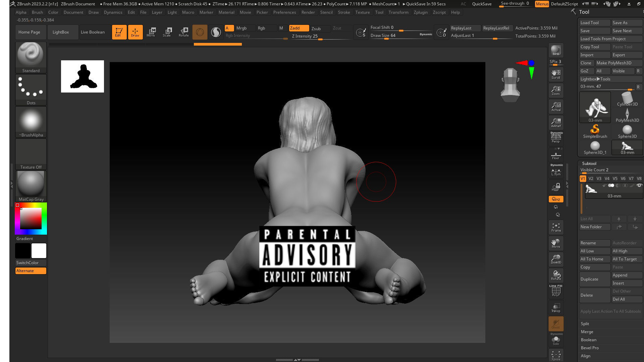Click the Frame mesh icon

click(x=556, y=227)
